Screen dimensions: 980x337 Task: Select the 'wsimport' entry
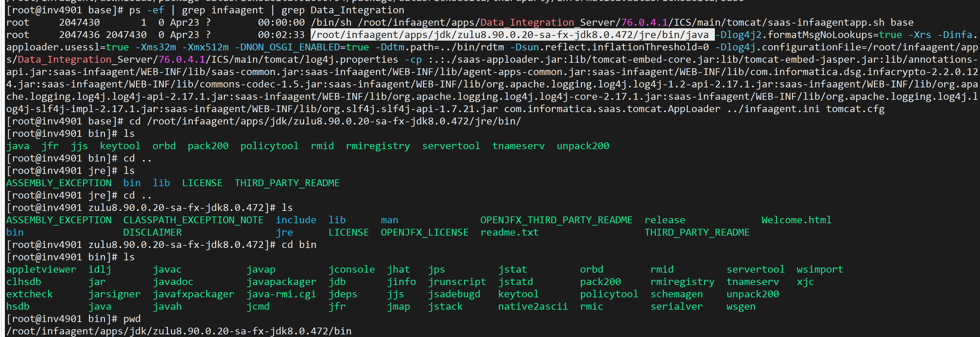coord(820,269)
